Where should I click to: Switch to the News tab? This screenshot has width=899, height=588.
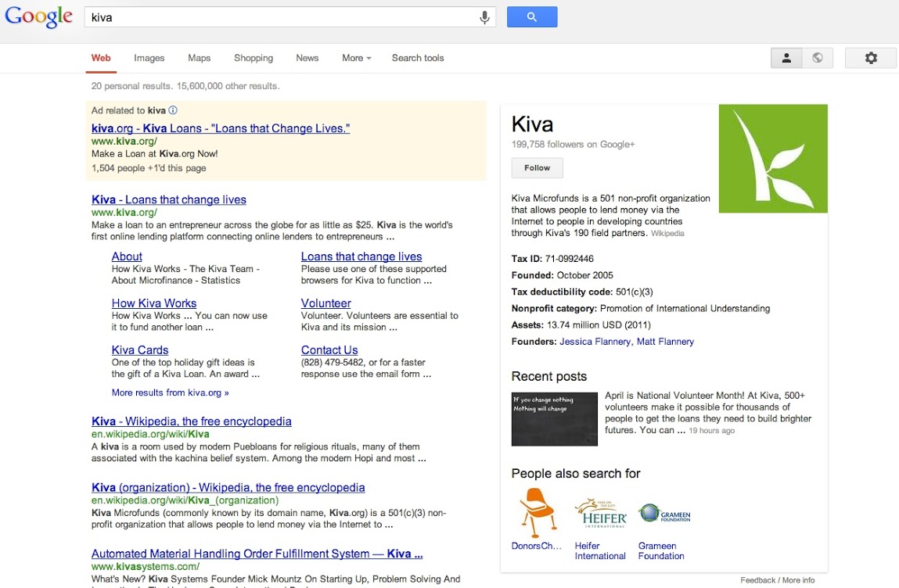[307, 58]
